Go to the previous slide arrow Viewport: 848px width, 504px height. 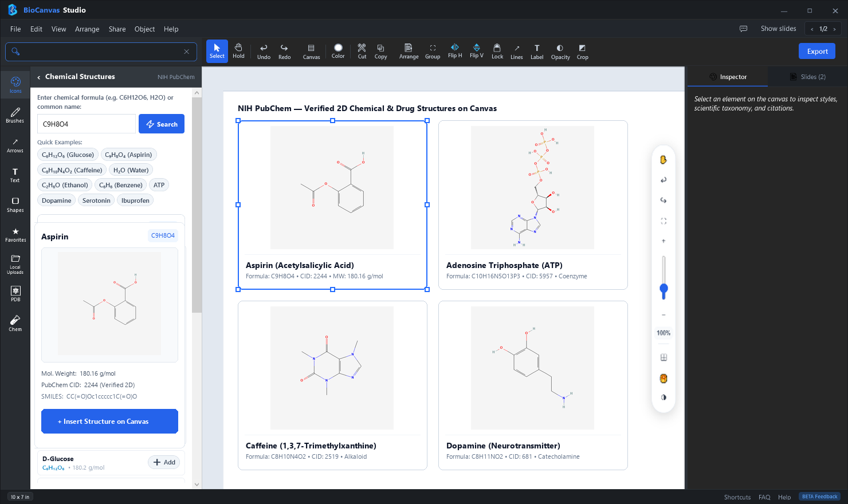click(x=812, y=29)
